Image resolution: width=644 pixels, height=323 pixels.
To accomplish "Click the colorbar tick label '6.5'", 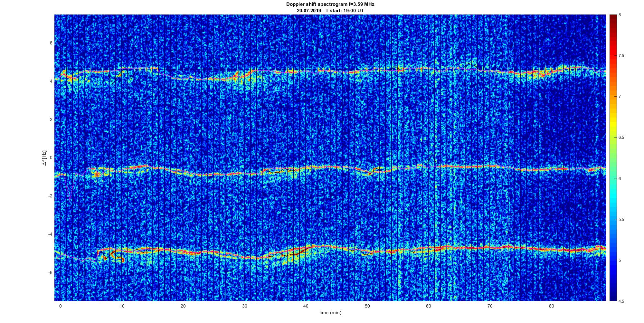I will pyautogui.click(x=621, y=138).
